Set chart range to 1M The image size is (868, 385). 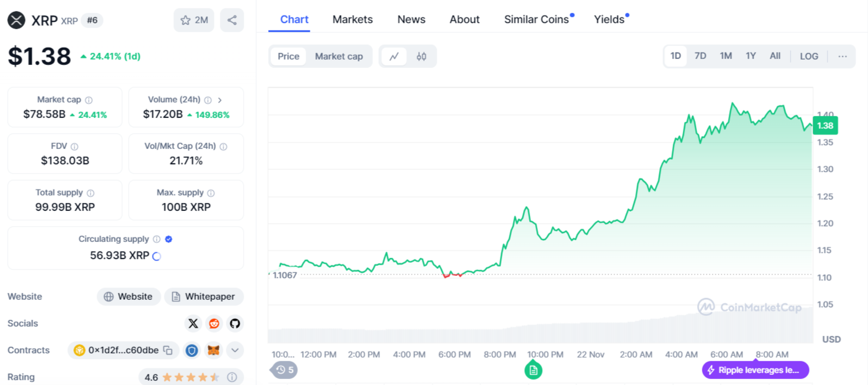pyautogui.click(x=726, y=56)
